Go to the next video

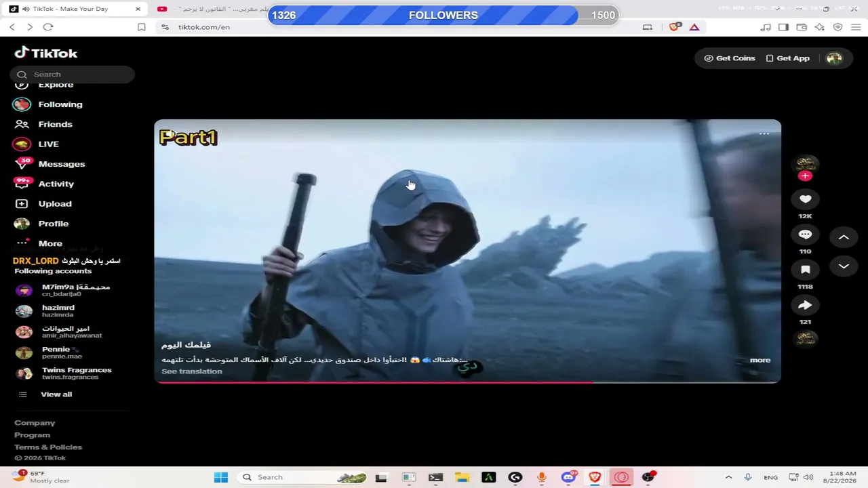(x=844, y=266)
